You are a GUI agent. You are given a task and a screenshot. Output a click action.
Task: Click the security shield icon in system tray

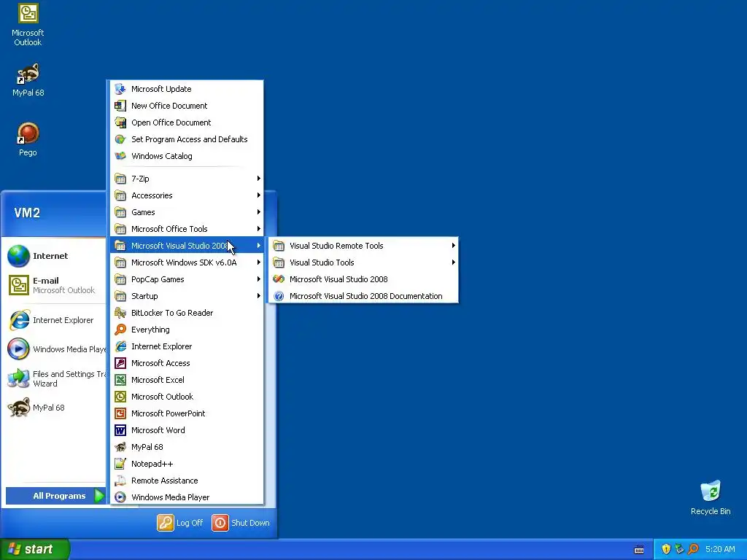point(666,549)
